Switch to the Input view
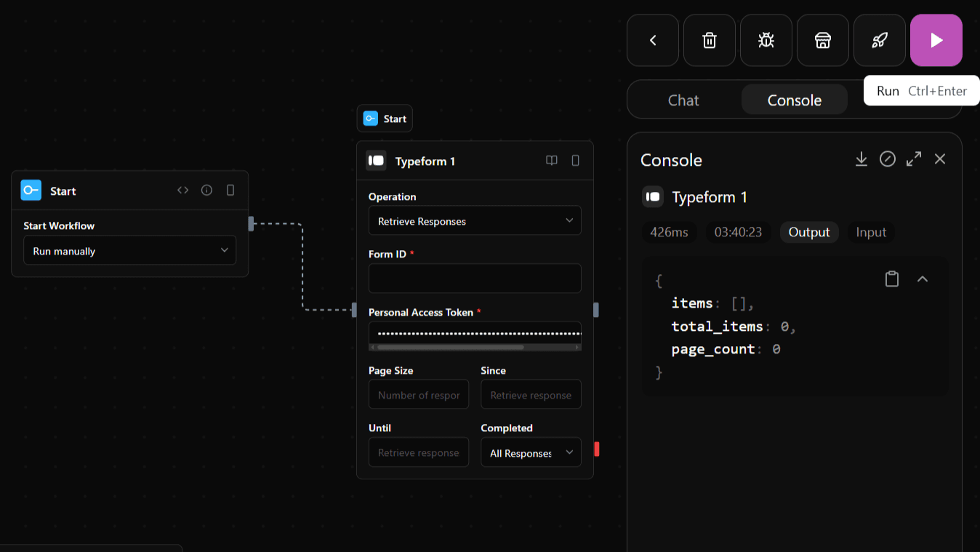The width and height of the screenshot is (980, 552). [870, 232]
